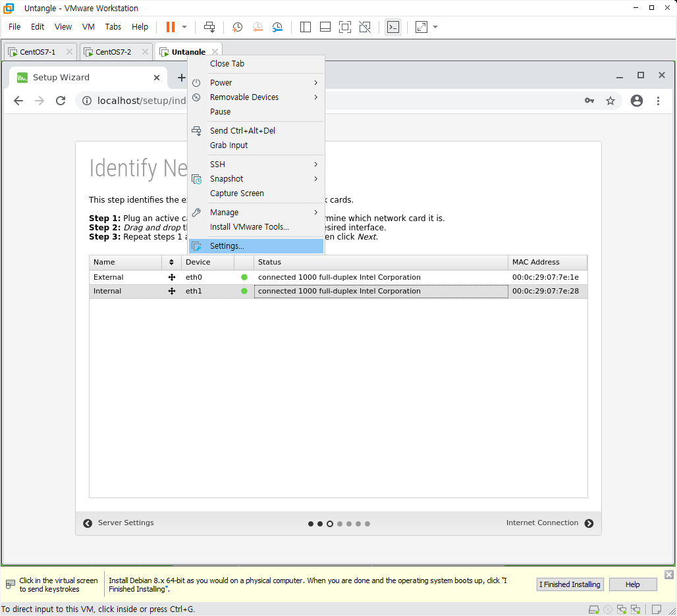
Task: Click the browser forward arrow
Action: coord(40,101)
